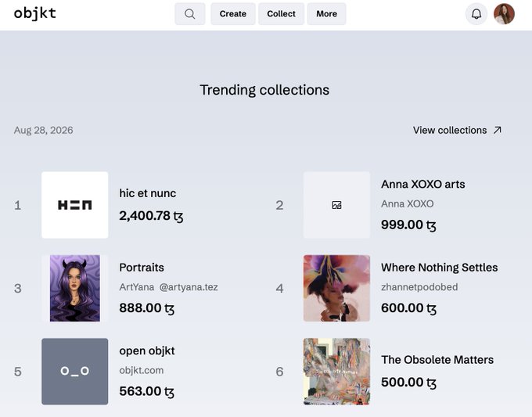The image size is (532, 417).
Task: Click the 888.00 tez volume
Action: (x=146, y=308)
